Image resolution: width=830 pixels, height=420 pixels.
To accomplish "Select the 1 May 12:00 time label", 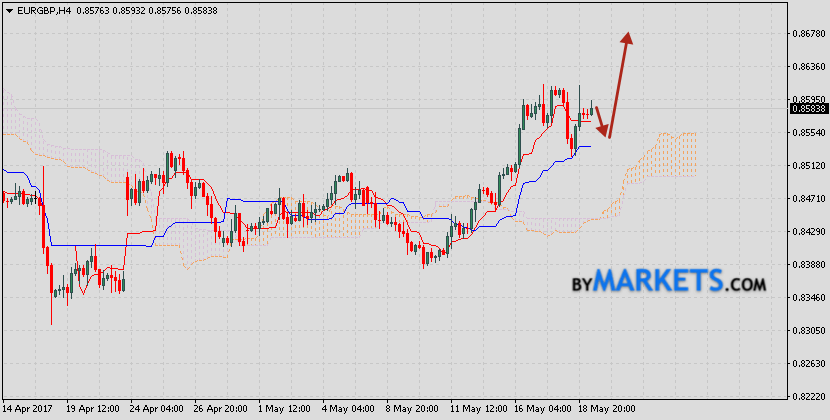I will [x=285, y=409].
